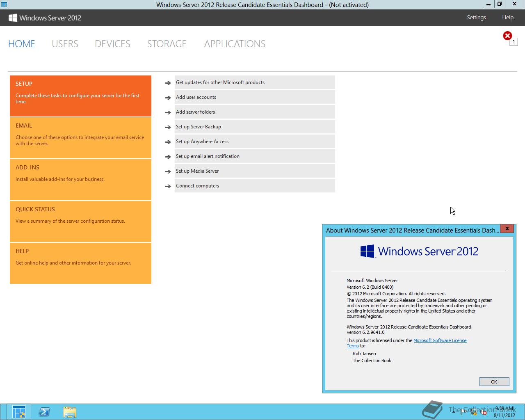Click the Set up Media Server task

click(255, 171)
